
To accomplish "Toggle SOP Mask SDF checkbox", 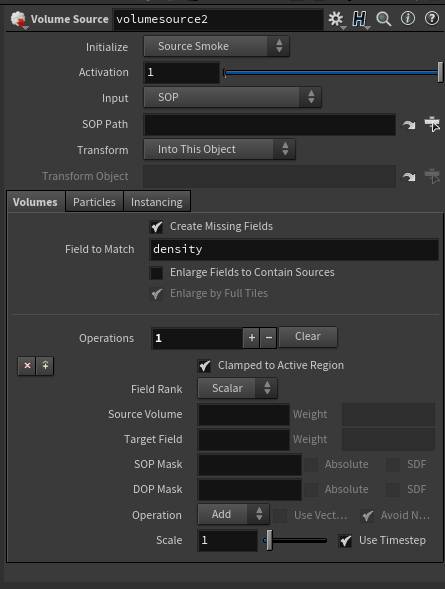I will pos(393,465).
